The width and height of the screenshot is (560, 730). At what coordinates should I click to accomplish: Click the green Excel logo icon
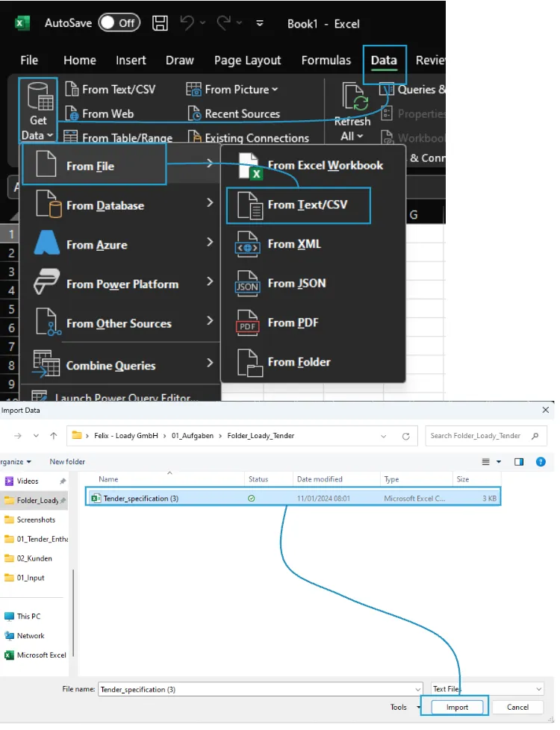(22, 23)
